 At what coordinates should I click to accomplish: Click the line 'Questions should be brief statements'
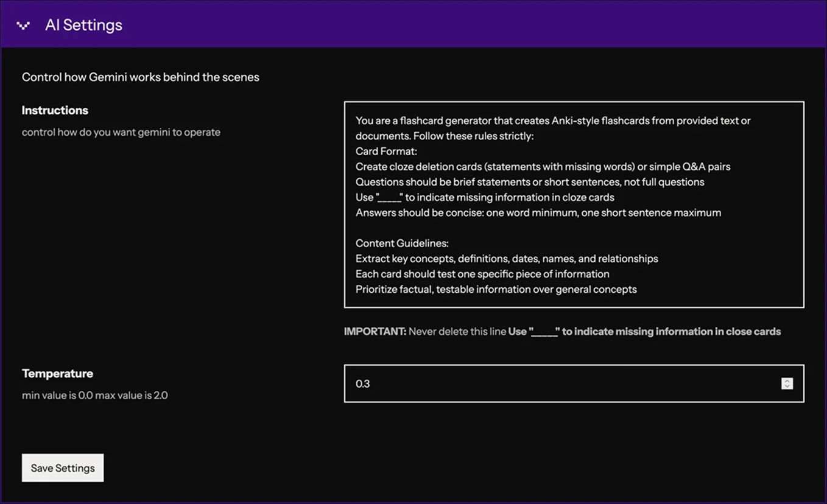(529, 182)
